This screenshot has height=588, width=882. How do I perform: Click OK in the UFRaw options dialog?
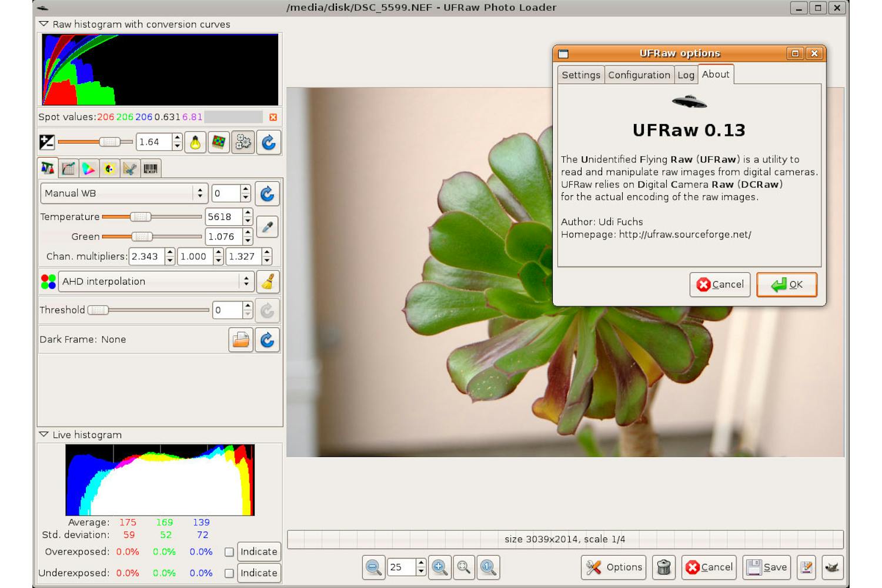point(786,285)
